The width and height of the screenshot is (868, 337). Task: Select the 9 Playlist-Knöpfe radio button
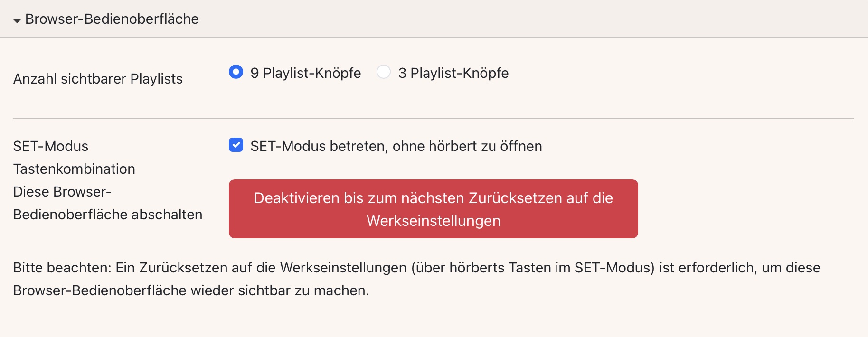point(236,72)
